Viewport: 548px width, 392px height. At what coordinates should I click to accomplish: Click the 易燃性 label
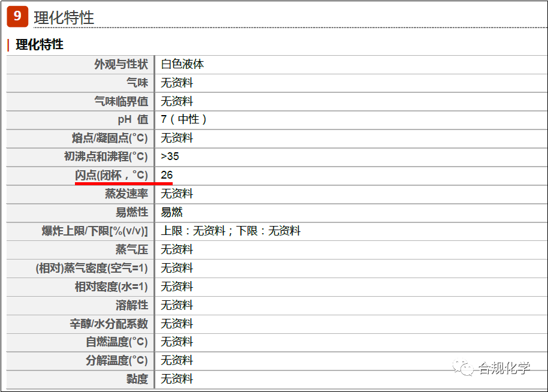point(132,212)
